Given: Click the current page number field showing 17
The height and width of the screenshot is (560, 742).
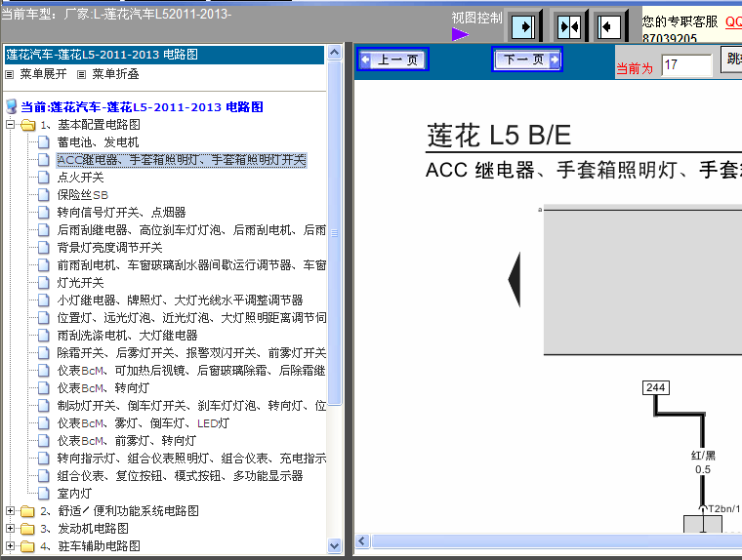Looking at the screenshot, I should [686, 64].
